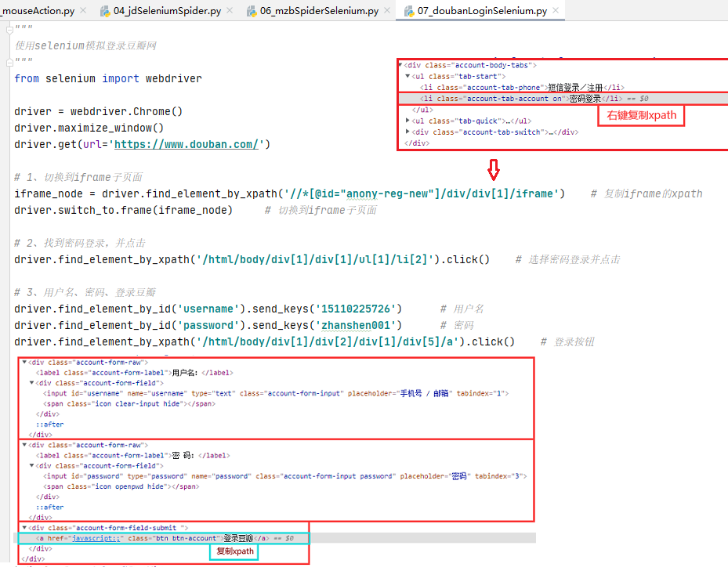The width and height of the screenshot is (728, 571).
Task: Select the span icon clear-input hide line
Action: [129, 404]
